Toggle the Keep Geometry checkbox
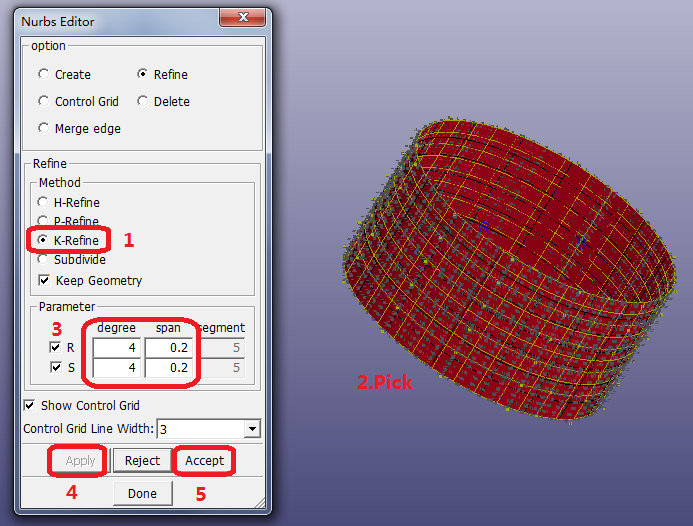This screenshot has width=693, height=526. [44, 280]
